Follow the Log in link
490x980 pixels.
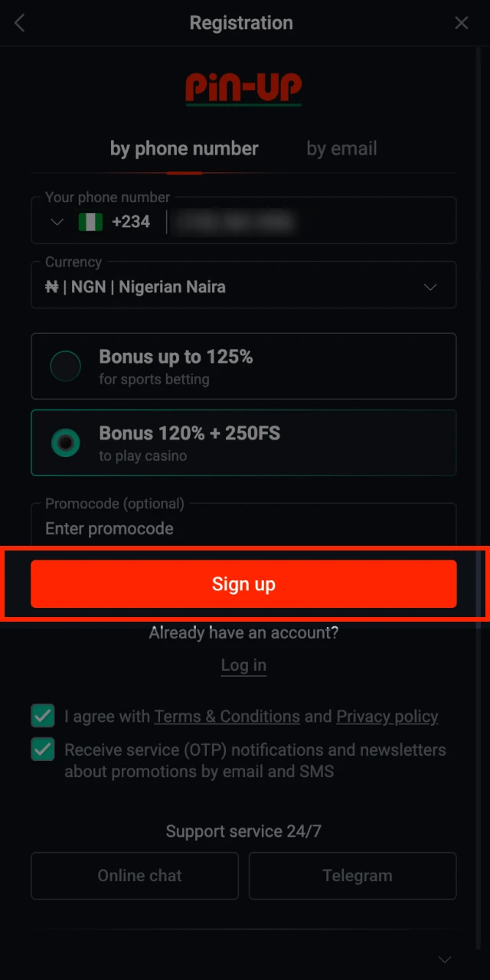pos(243,665)
